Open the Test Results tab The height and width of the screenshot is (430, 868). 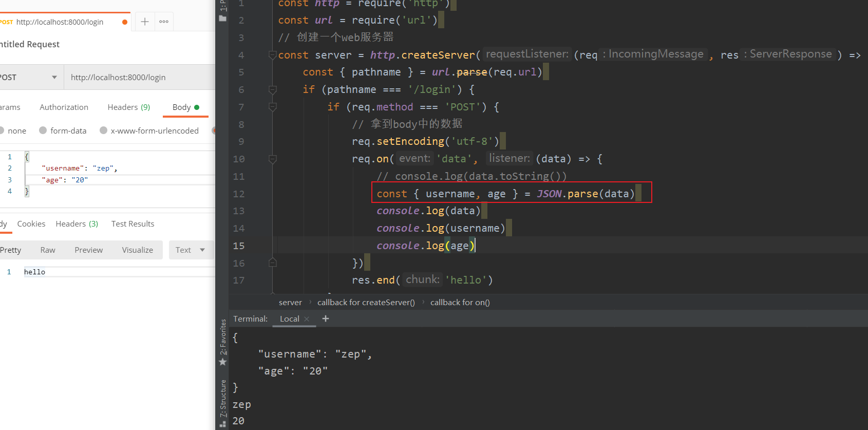[133, 223]
